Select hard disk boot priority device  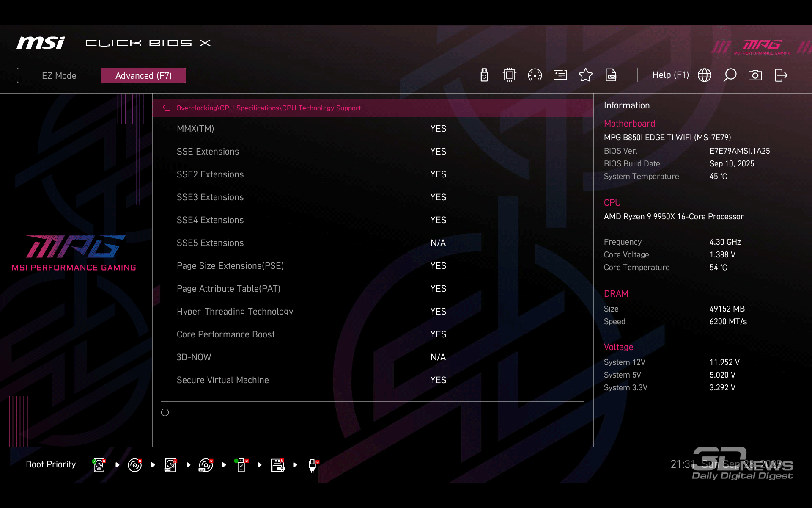[99, 465]
